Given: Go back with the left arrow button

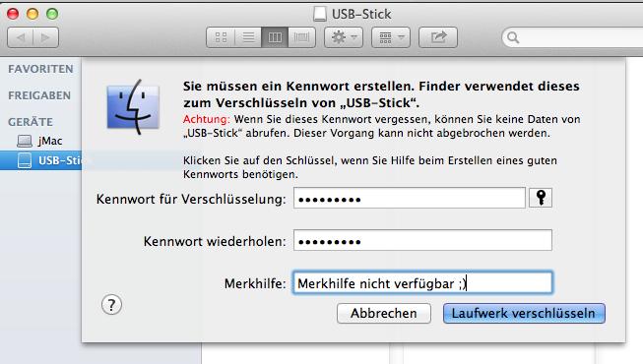Looking at the screenshot, I should click(20, 37).
